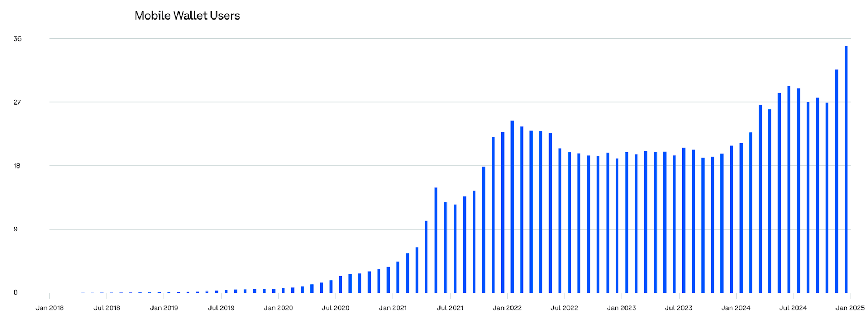The width and height of the screenshot is (868, 317).
Task: Click the 18 y-axis label
Action: [17, 166]
